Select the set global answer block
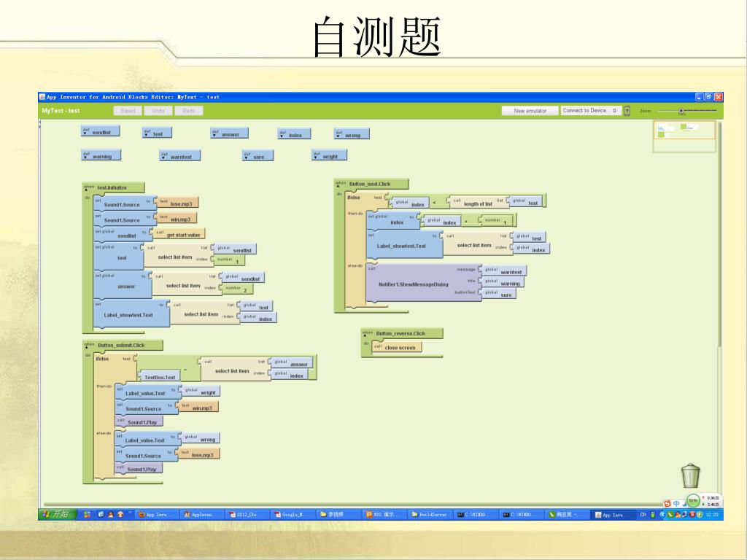The width and height of the screenshot is (747, 560). 123,285
